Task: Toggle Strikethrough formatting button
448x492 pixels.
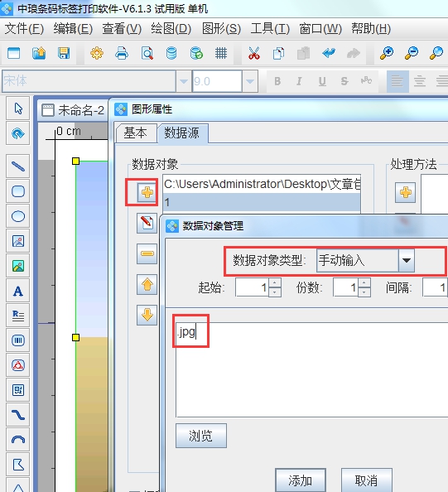Action: pyautogui.click(x=344, y=81)
